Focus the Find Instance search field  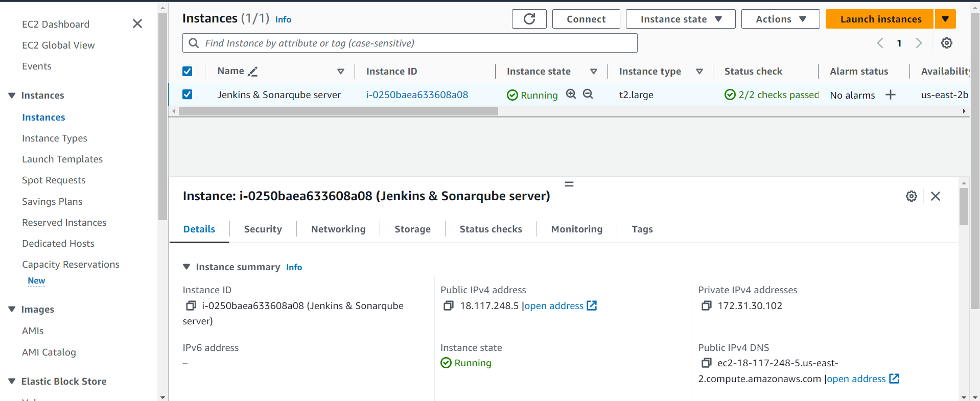coord(410,43)
